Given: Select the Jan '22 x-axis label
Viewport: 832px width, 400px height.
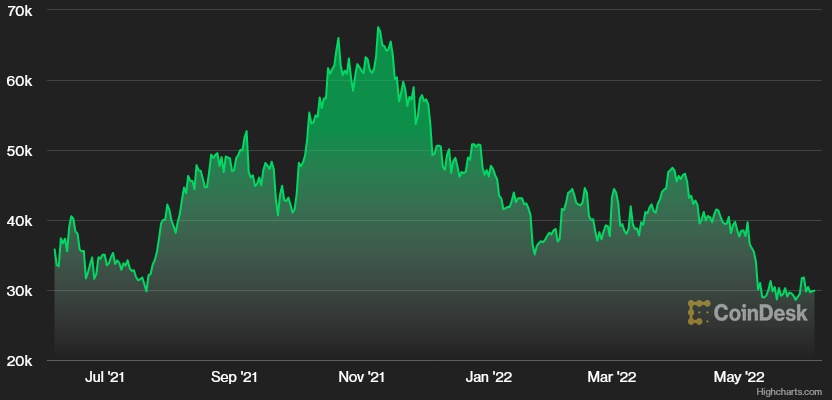Looking at the screenshot, I should (x=489, y=377).
